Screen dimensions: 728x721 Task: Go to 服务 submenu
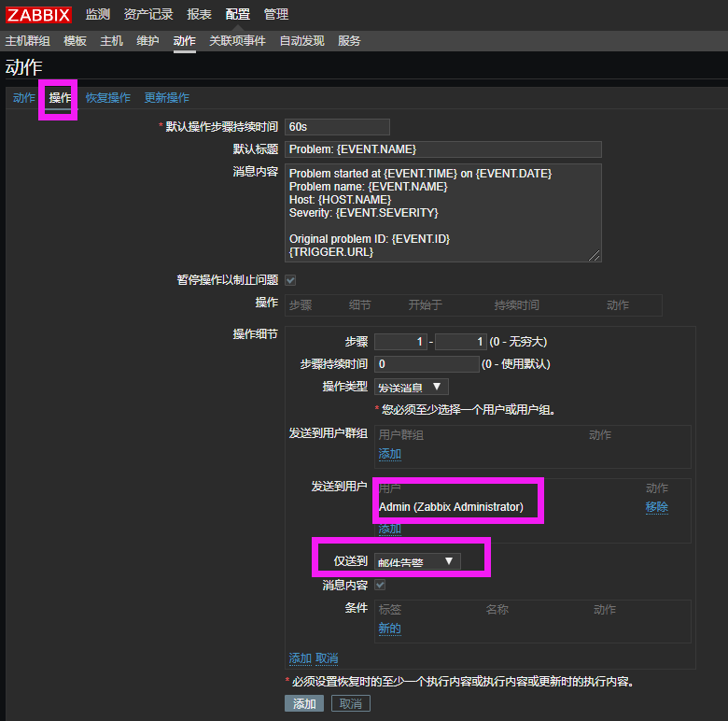pyautogui.click(x=349, y=41)
